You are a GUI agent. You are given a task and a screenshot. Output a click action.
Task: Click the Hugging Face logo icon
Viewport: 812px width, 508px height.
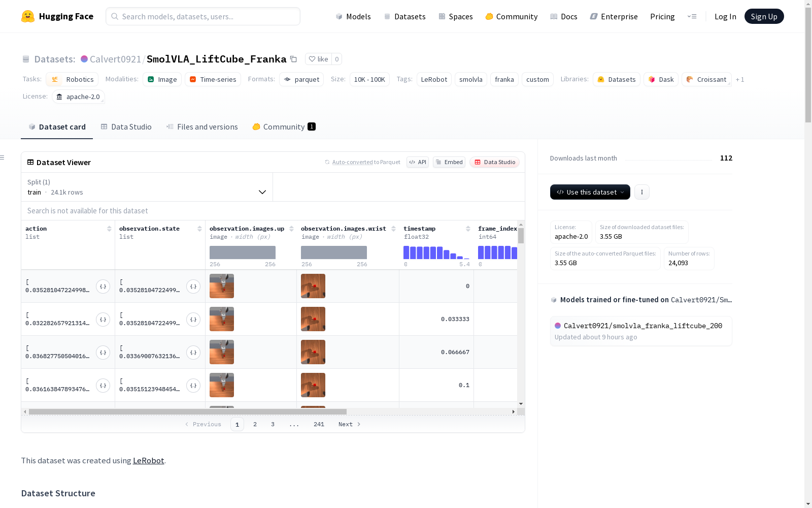[x=28, y=16]
